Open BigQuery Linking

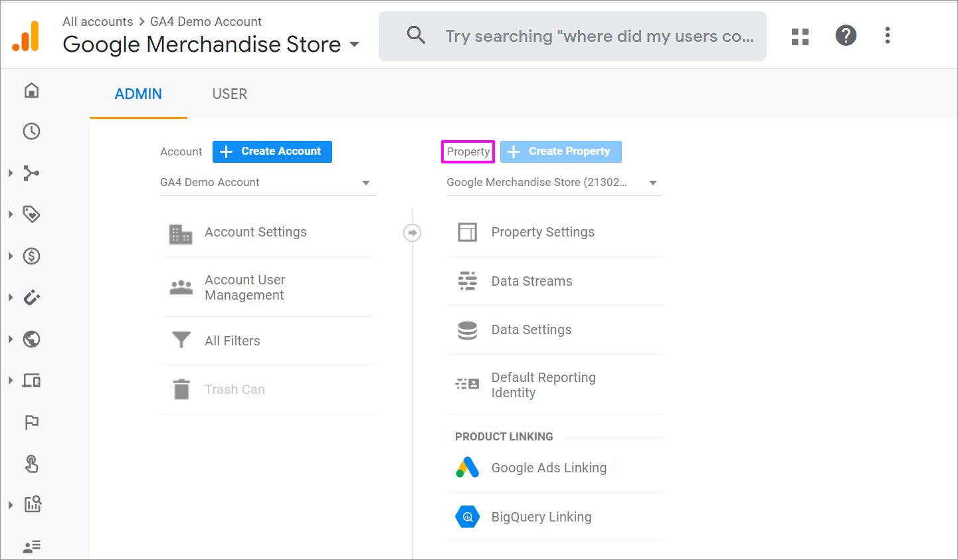click(541, 517)
